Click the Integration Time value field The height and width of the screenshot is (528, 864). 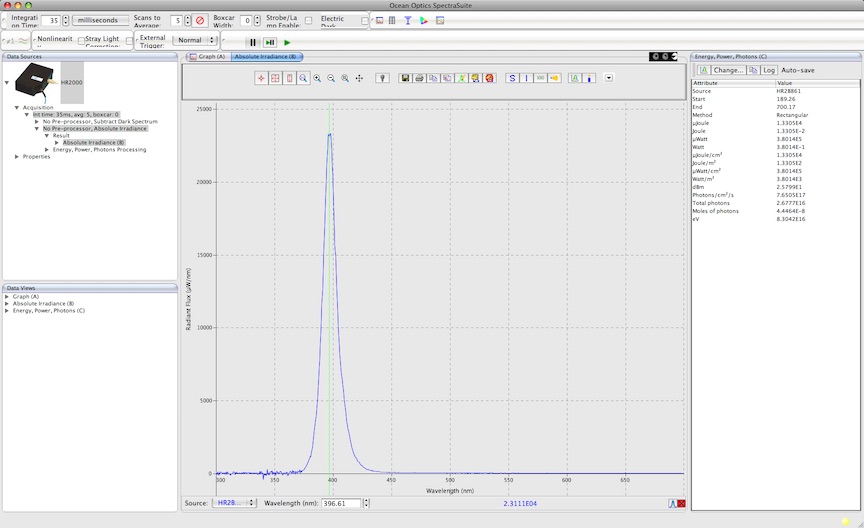(51, 20)
